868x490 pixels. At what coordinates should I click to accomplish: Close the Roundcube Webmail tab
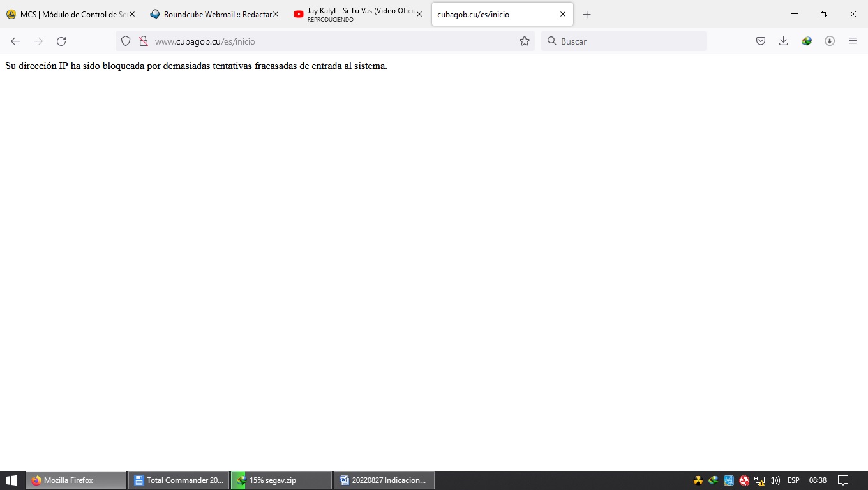pyautogui.click(x=276, y=14)
